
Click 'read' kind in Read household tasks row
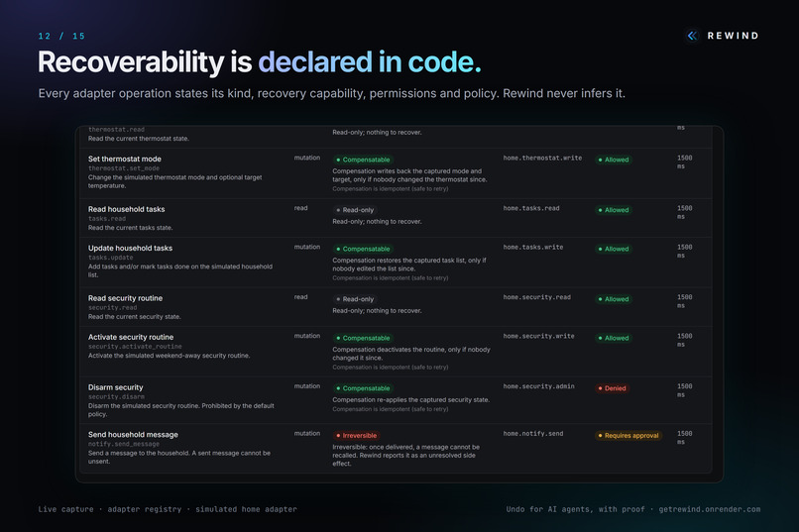(300, 208)
